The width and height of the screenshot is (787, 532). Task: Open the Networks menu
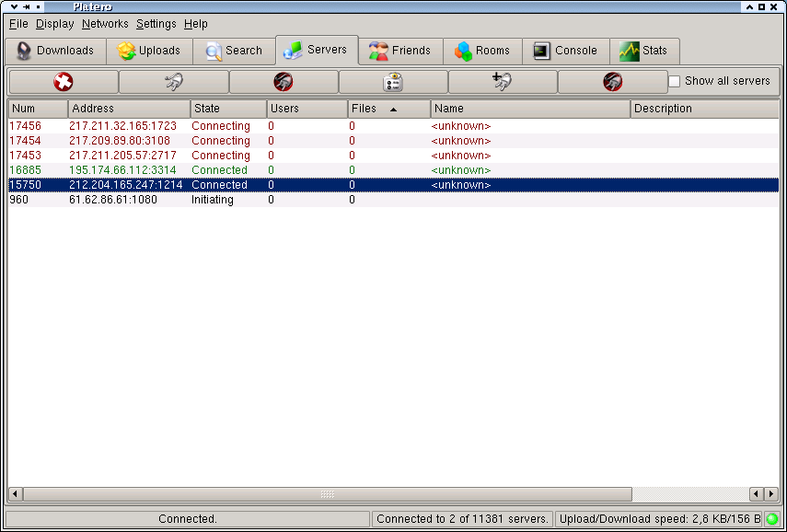click(105, 24)
